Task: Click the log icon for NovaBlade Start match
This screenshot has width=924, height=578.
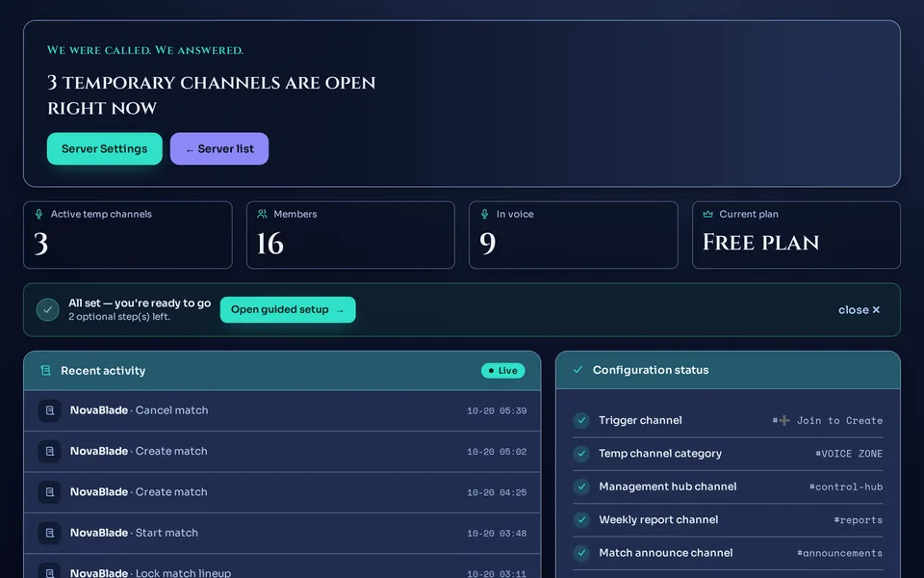Action: [50, 533]
